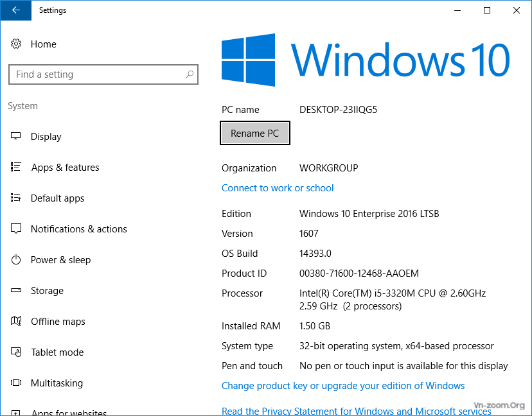
Task: Click the Display monitor icon
Action: 16,136
